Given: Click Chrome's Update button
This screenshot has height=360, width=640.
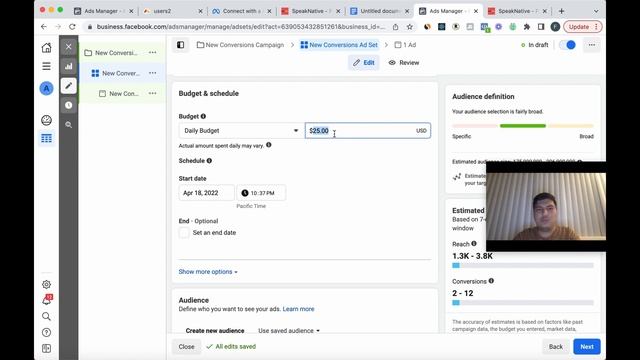Looking at the screenshot, I should click(x=583, y=27).
